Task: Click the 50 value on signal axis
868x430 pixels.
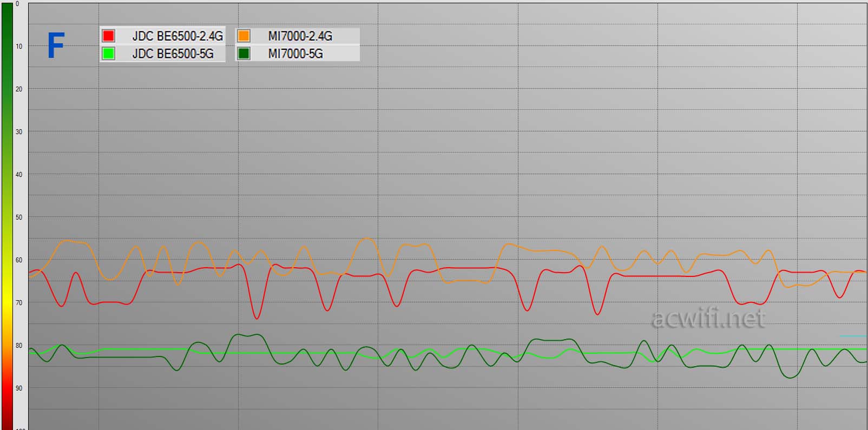Action: point(19,217)
